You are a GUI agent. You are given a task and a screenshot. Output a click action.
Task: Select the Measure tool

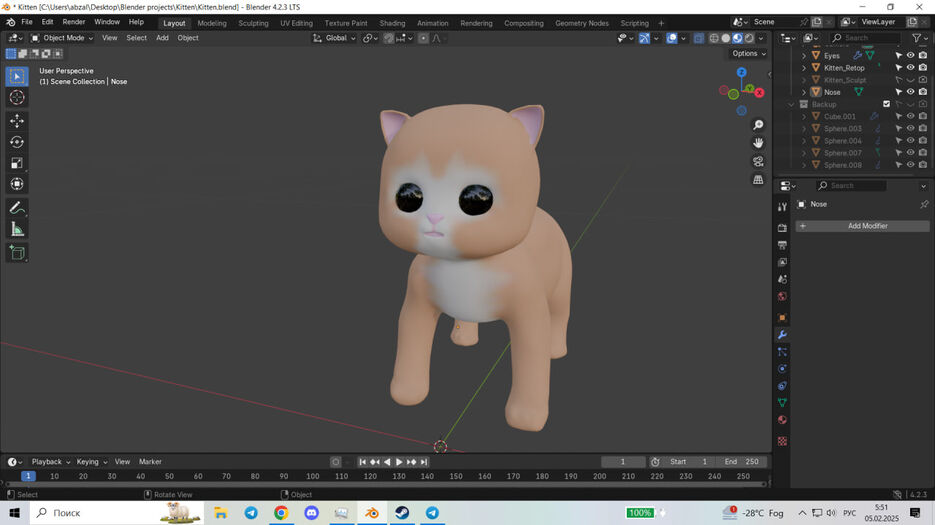17,229
